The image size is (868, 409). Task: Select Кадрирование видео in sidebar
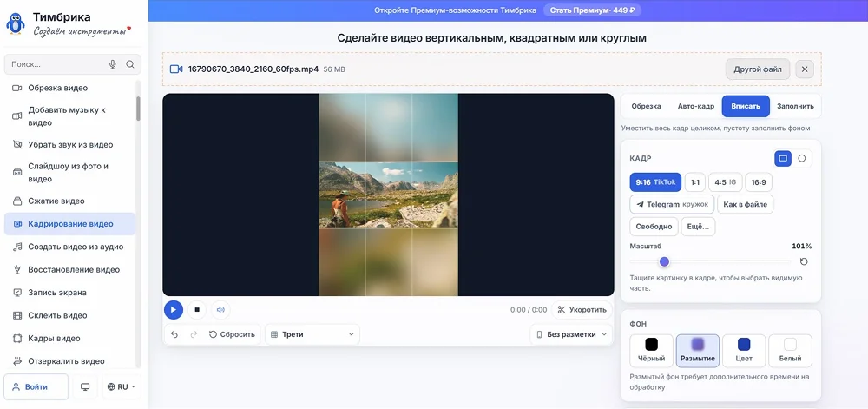pos(69,224)
